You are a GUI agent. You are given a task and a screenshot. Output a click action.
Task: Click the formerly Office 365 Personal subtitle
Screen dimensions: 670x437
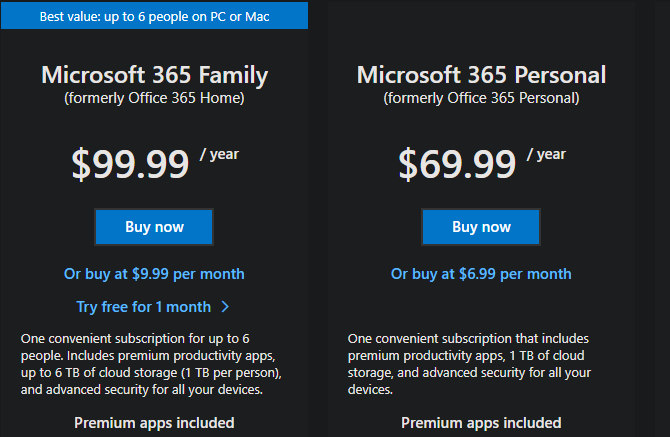[x=481, y=98]
